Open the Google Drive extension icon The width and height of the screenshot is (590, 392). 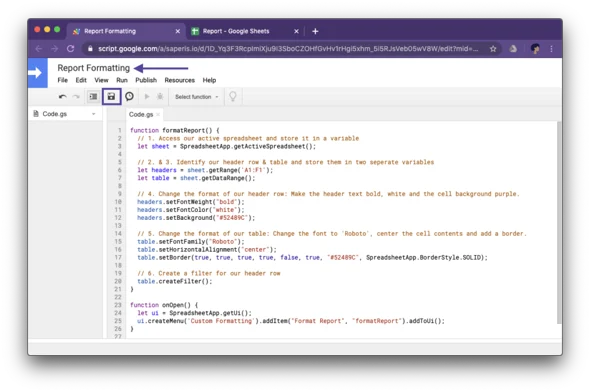tap(513, 49)
